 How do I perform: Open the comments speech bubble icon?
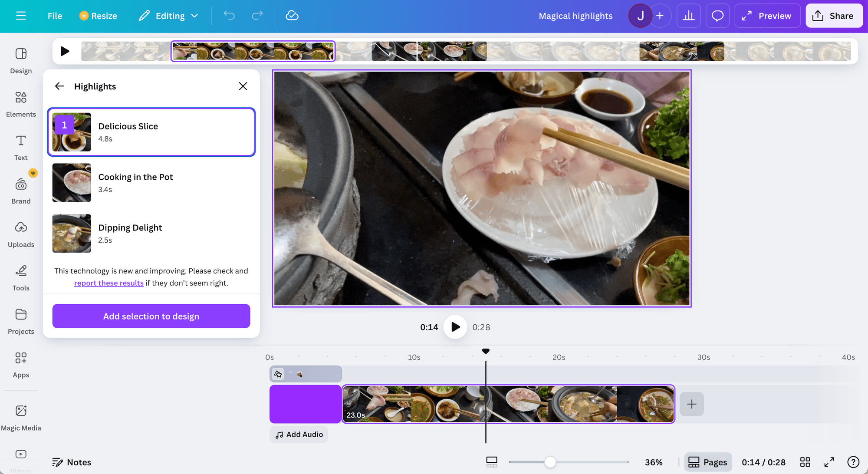point(717,16)
